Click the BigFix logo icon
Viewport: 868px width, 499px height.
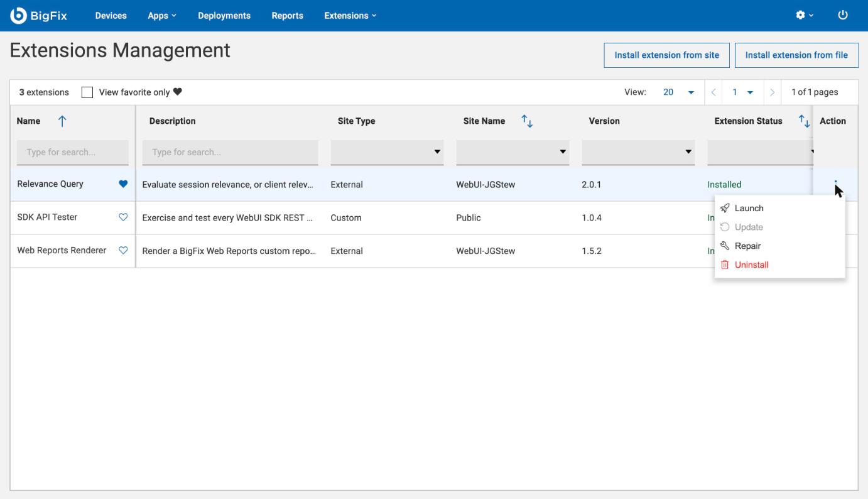(x=19, y=16)
